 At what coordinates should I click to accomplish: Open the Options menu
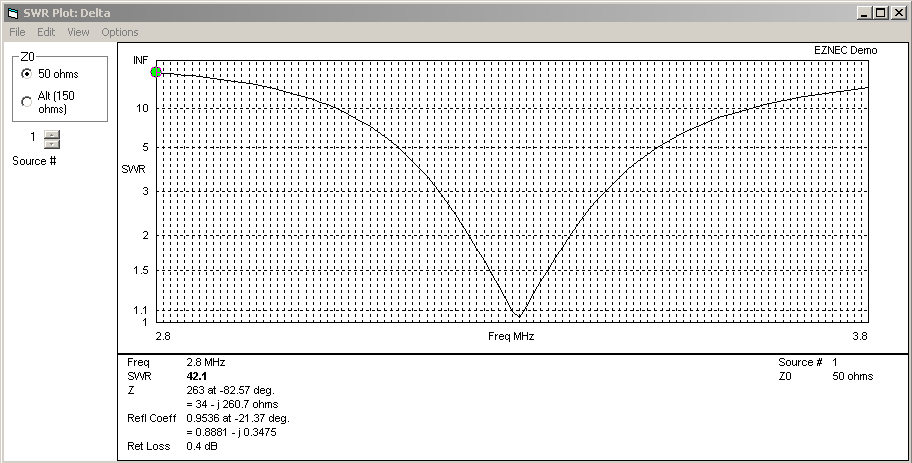click(120, 32)
